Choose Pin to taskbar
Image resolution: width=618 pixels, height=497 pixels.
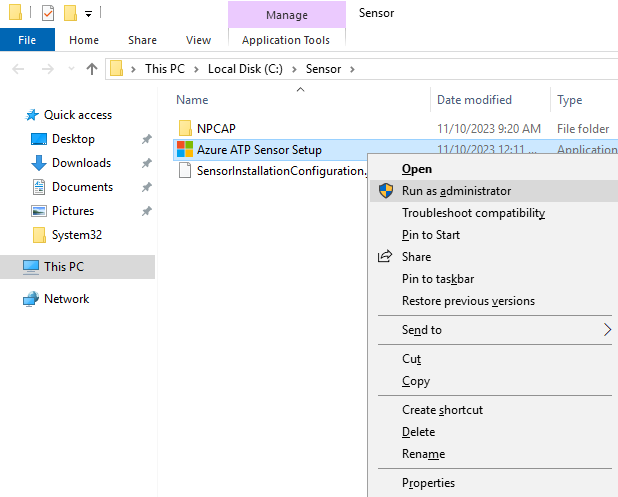(x=437, y=279)
